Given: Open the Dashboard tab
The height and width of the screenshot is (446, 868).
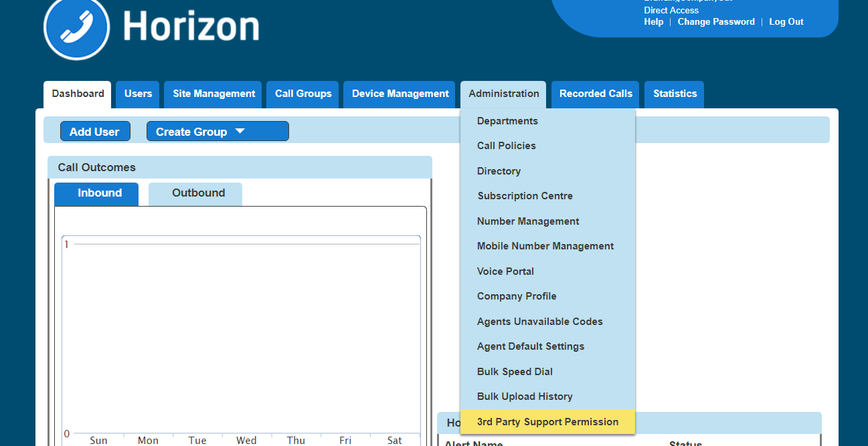Looking at the screenshot, I should tap(78, 94).
